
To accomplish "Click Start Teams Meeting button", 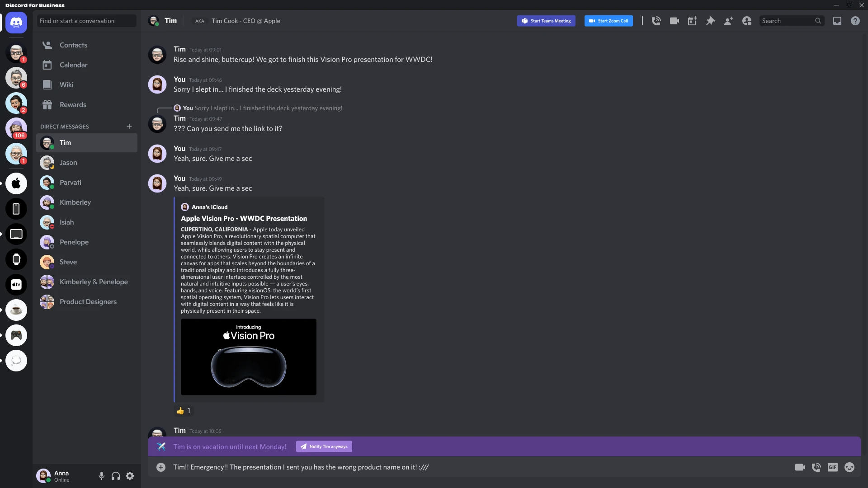I will point(546,21).
